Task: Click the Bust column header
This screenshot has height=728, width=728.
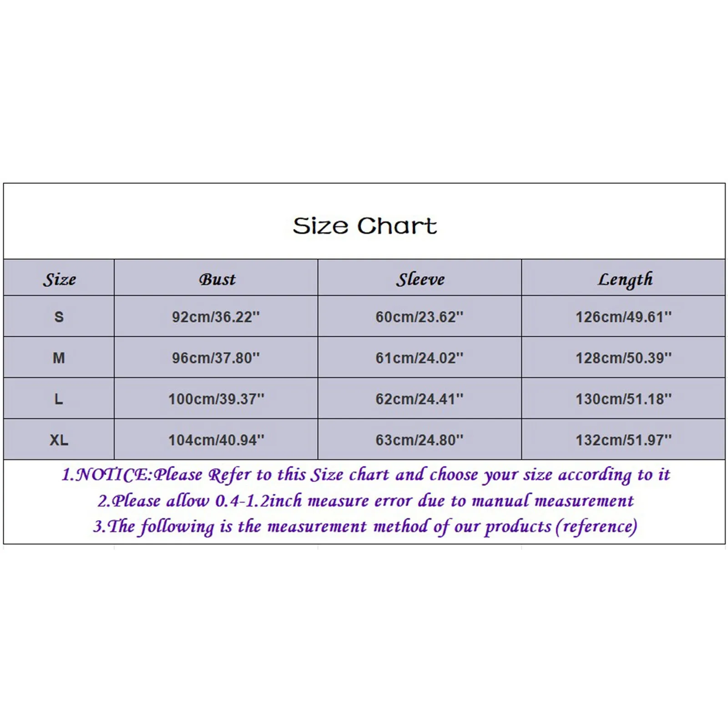Action: click(217, 279)
